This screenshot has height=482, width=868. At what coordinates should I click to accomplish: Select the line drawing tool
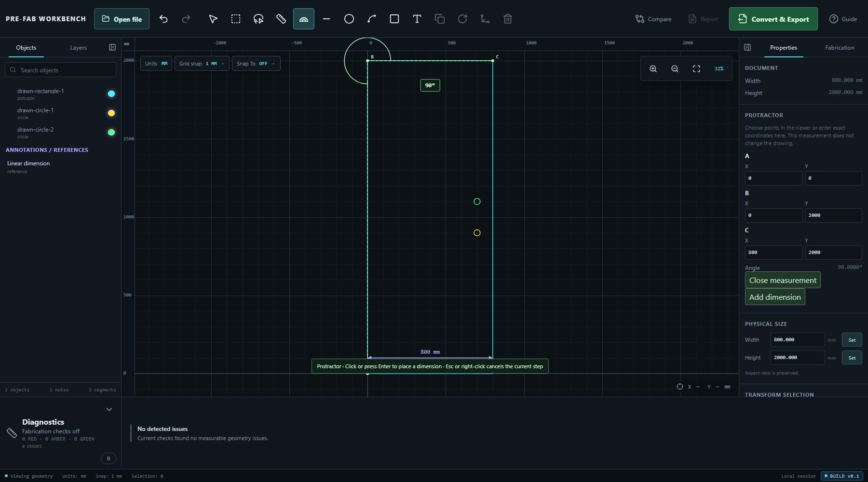pos(326,19)
